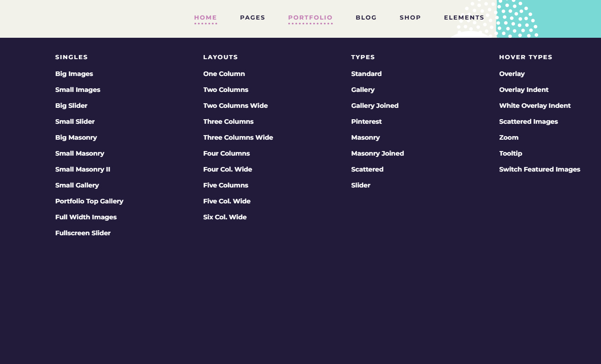Image resolution: width=601 pixels, height=364 pixels.
Task: Select the Portfolio menu item
Action: [x=311, y=18]
